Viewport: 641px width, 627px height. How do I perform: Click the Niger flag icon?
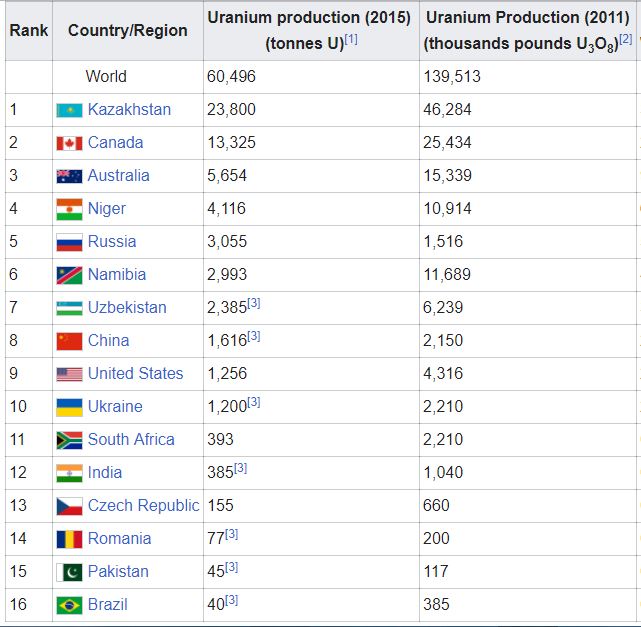tap(69, 209)
